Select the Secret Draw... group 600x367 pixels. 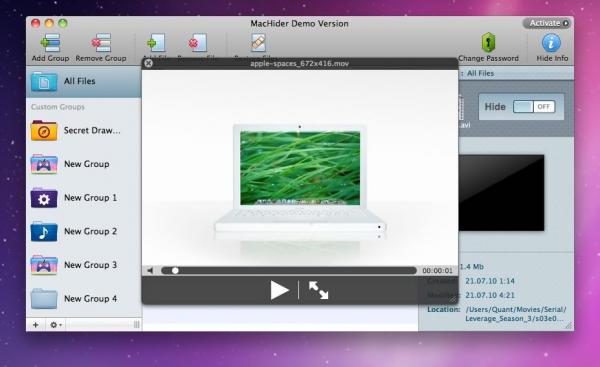click(83, 130)
